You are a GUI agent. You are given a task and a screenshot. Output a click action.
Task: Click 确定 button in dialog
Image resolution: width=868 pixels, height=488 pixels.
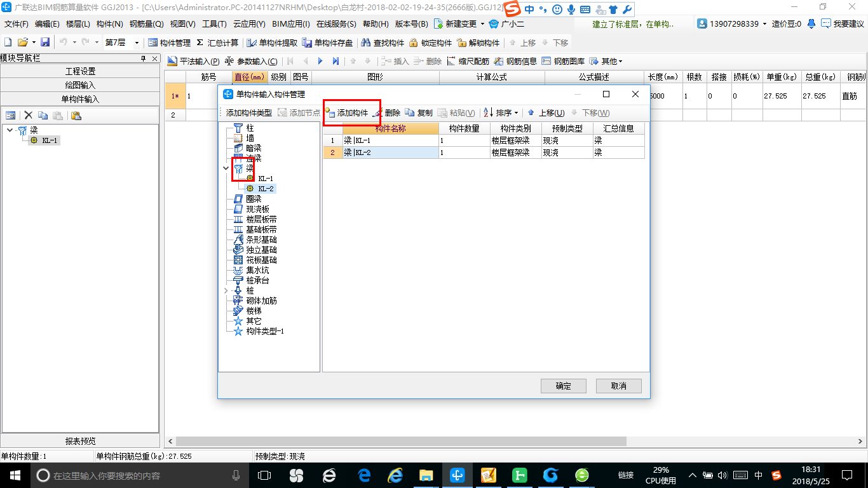click(563, 386)
